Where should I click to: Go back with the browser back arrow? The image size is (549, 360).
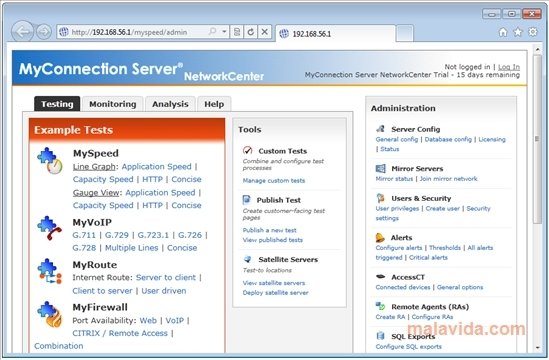click(22, 32)
